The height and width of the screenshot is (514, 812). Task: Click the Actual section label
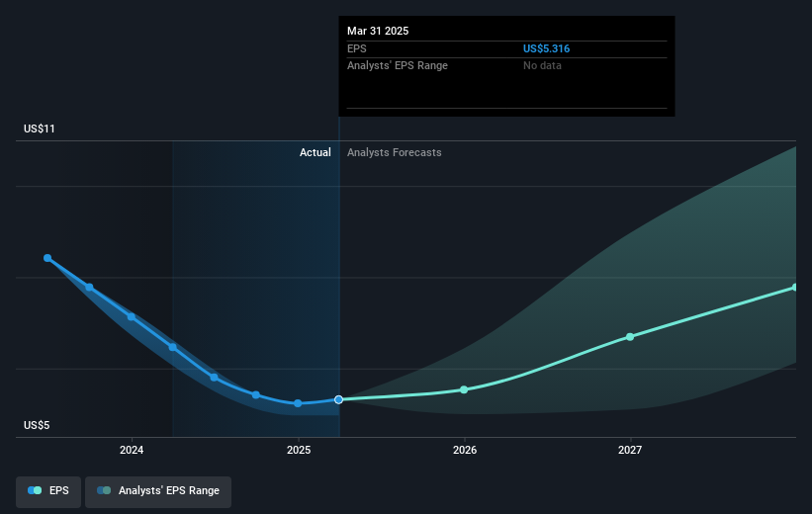point(315,152)
